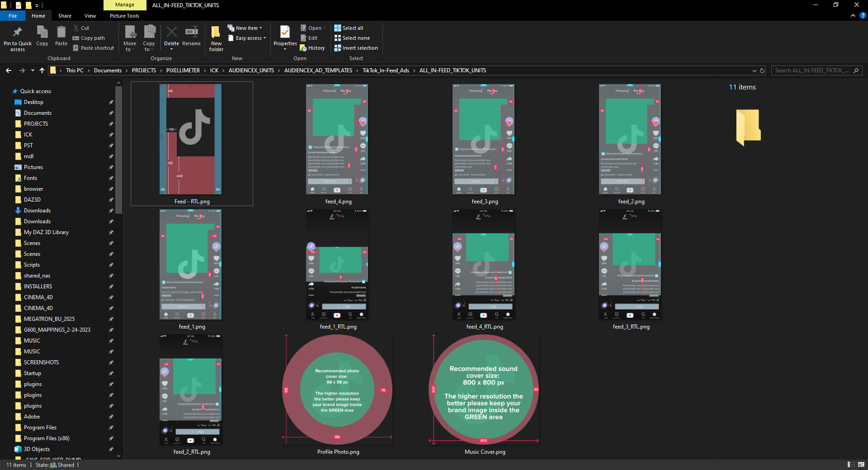
Task: Navigate to This PC in the breadcrumb
Action: 75,70
